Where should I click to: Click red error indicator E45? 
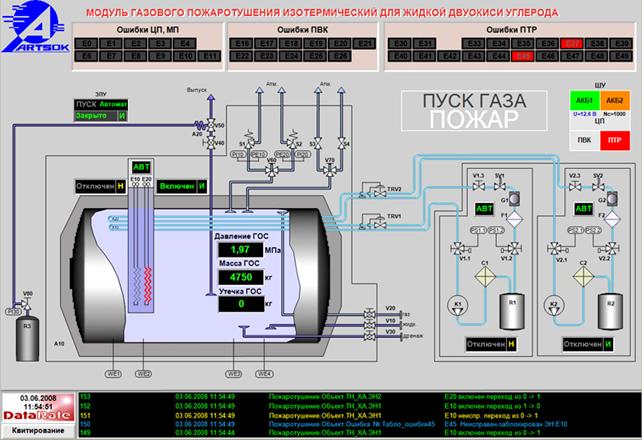522,56
